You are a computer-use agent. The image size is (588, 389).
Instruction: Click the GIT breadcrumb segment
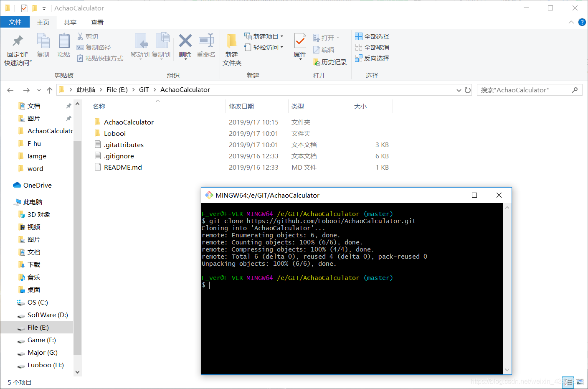[144, 90]
